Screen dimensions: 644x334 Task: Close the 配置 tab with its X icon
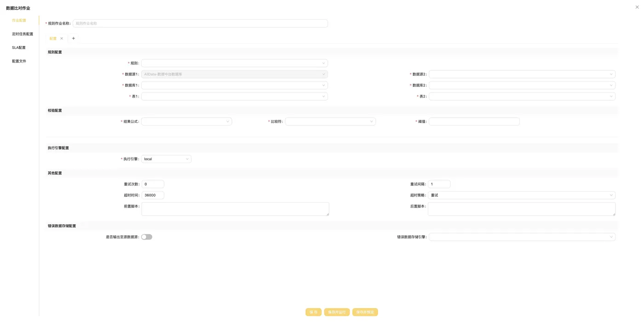pos(62,39)
